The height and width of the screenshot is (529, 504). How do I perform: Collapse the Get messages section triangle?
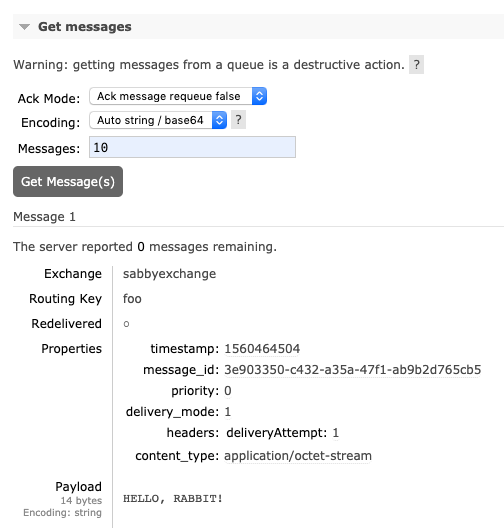(x=24, y=27)
